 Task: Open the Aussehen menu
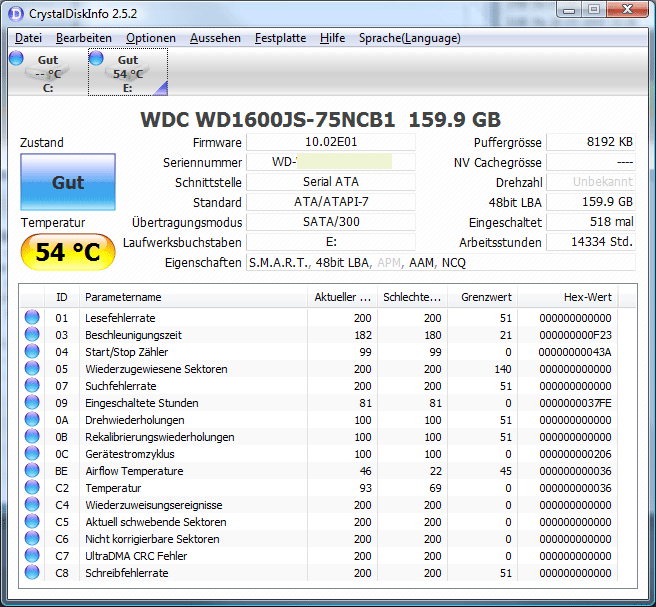point(215,38)
